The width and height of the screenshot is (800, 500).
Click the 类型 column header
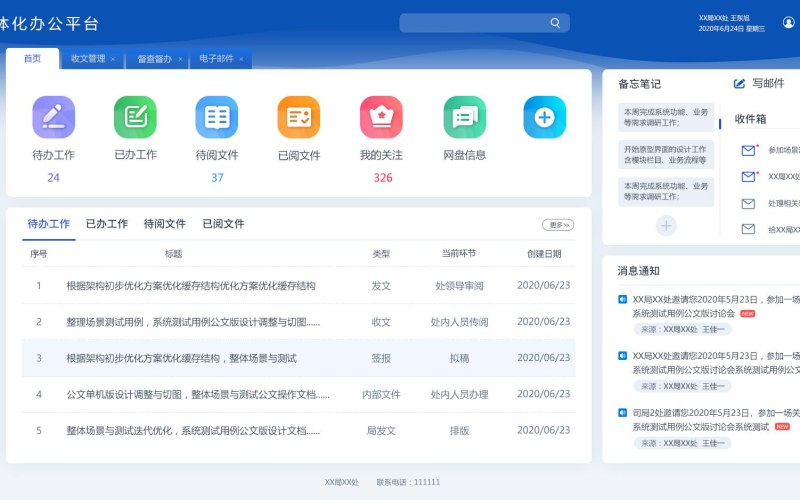tap(381, 254)
